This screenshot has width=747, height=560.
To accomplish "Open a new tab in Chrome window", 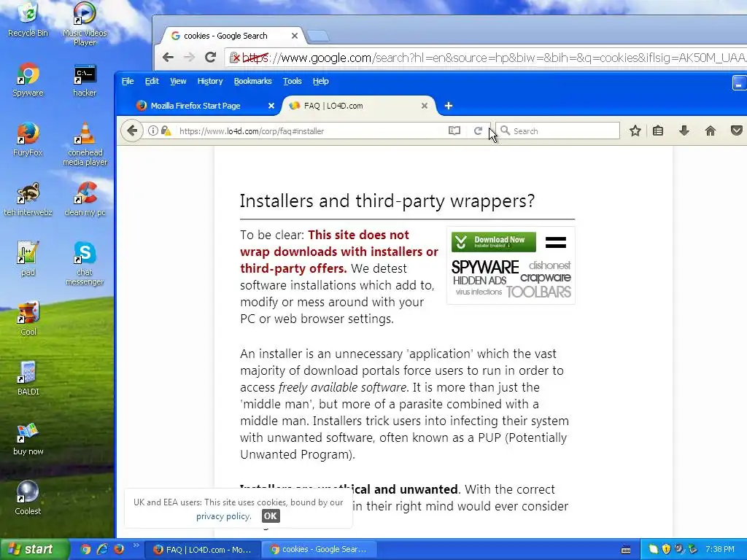I will (x=318, y=36).
